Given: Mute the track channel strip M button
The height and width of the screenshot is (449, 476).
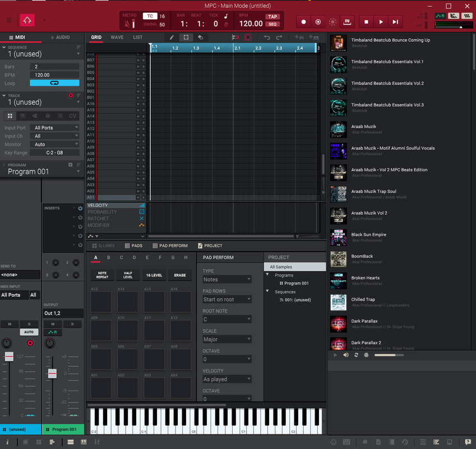Looking at the screenshot, I should point(10,324).
